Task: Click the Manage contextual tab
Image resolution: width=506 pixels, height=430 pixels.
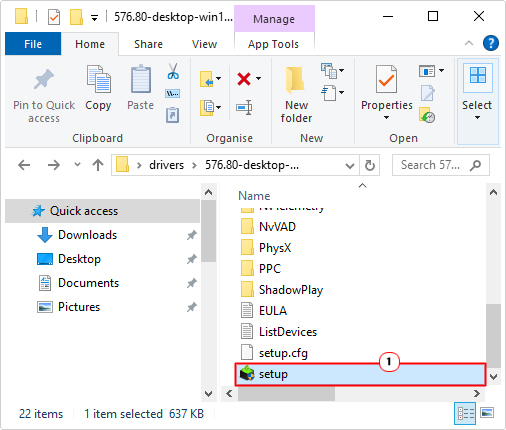Action: pyautogui.click(x=274, y=19)
